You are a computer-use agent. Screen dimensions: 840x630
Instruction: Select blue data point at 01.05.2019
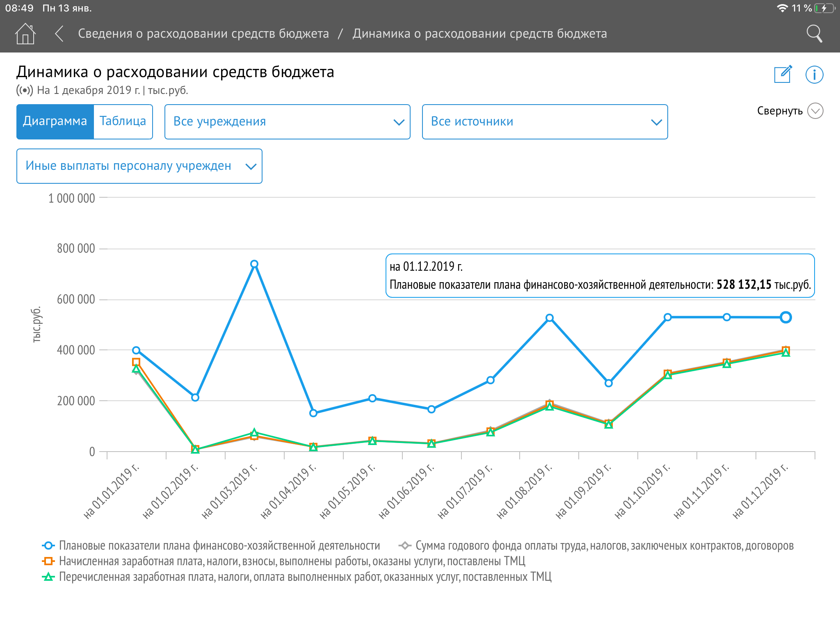click(x=372, y=398)
